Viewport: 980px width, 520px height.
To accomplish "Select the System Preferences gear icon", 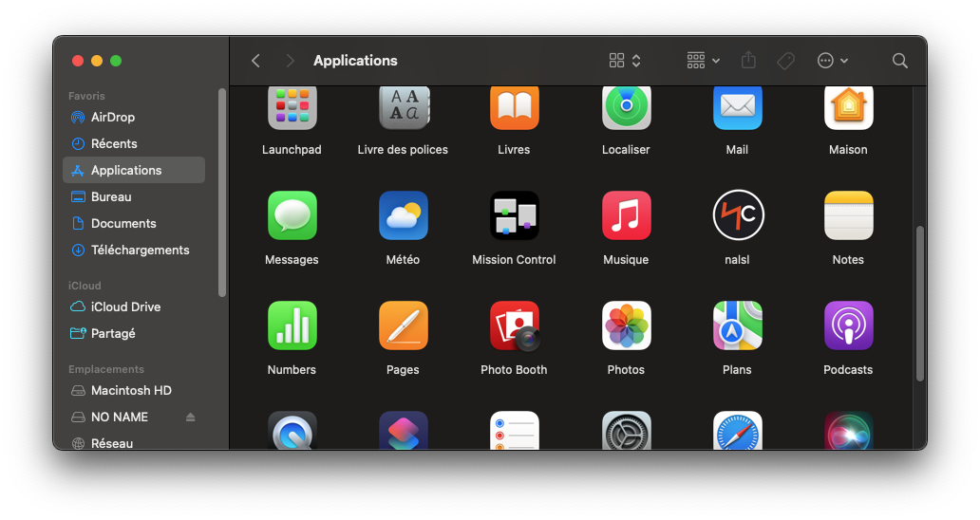I will point(626,430).
